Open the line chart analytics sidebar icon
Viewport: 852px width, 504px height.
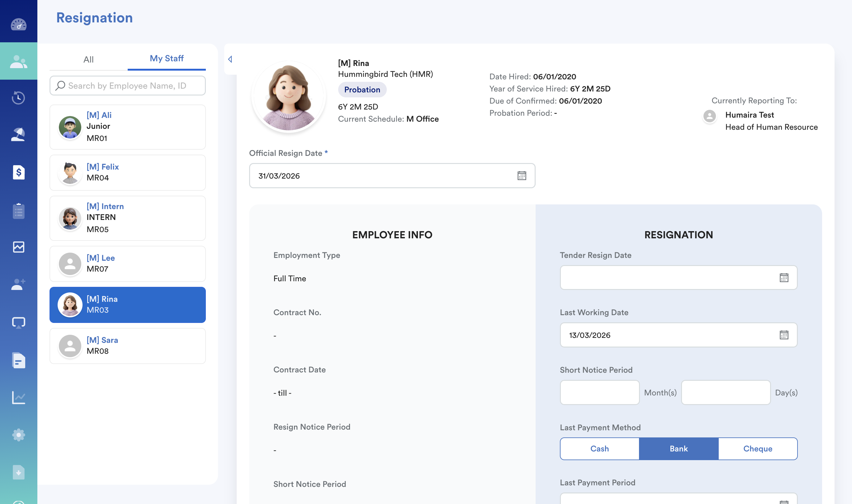click(18, 397)
